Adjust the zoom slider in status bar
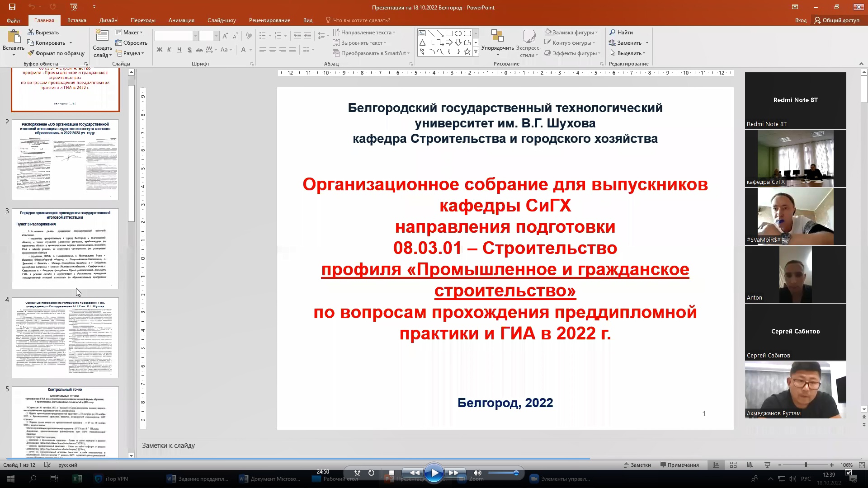The width and height of the screenshot is (868, 488). 806,465
